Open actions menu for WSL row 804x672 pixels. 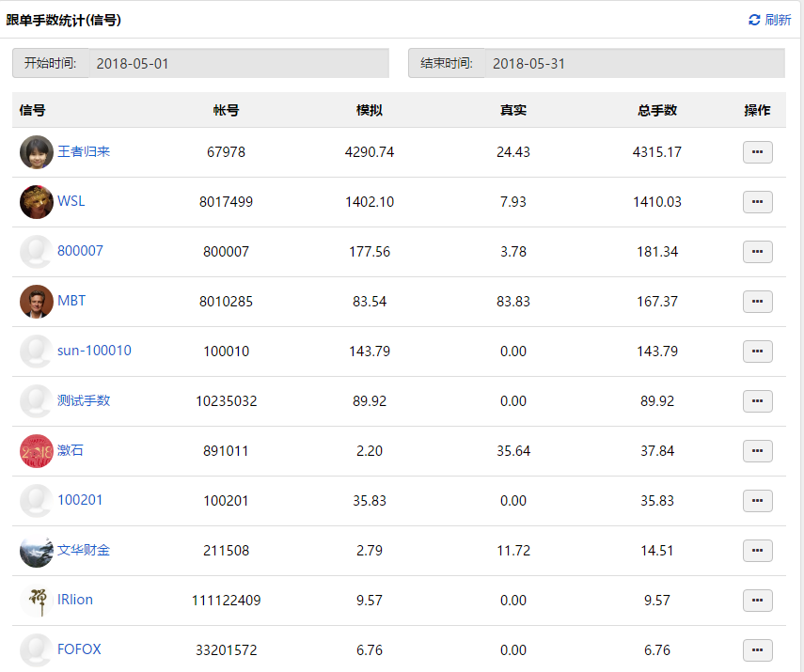757,202
